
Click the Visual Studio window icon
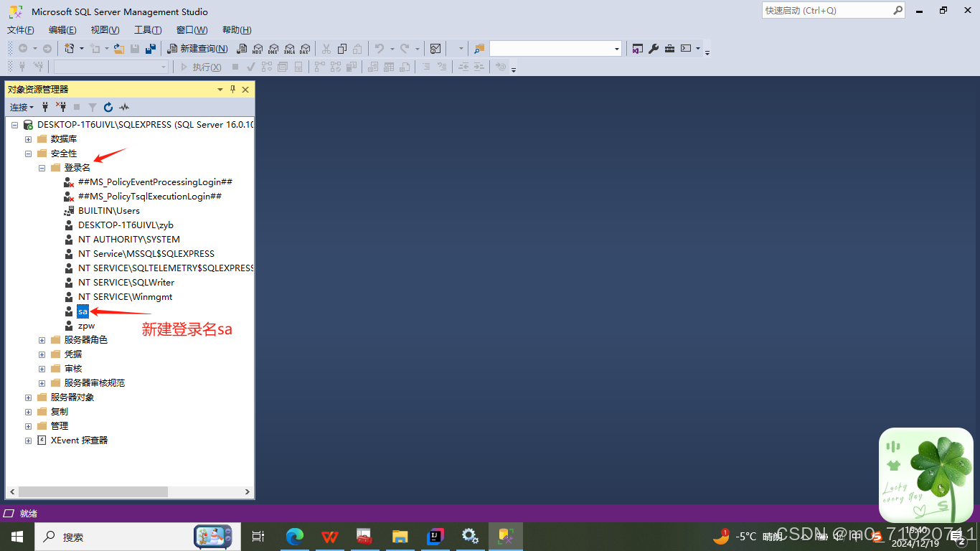[x=637, y=49]
